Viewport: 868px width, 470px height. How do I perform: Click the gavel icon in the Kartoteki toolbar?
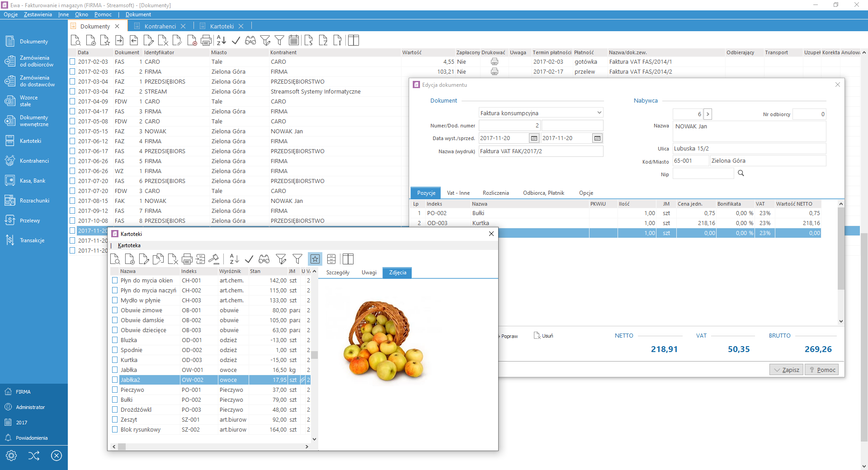[x=214, y=259]
